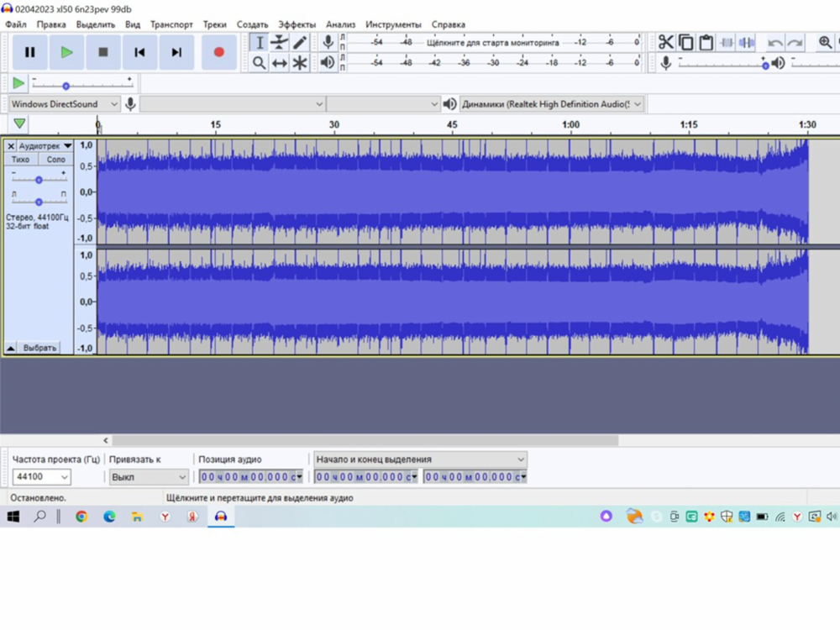Close the audio track with X
This screenshot has height=630, width=840.
pos(11,146)
